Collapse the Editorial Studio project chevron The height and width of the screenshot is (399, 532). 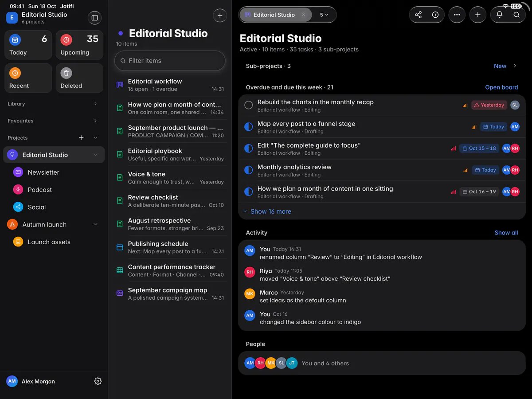[95, 155]
